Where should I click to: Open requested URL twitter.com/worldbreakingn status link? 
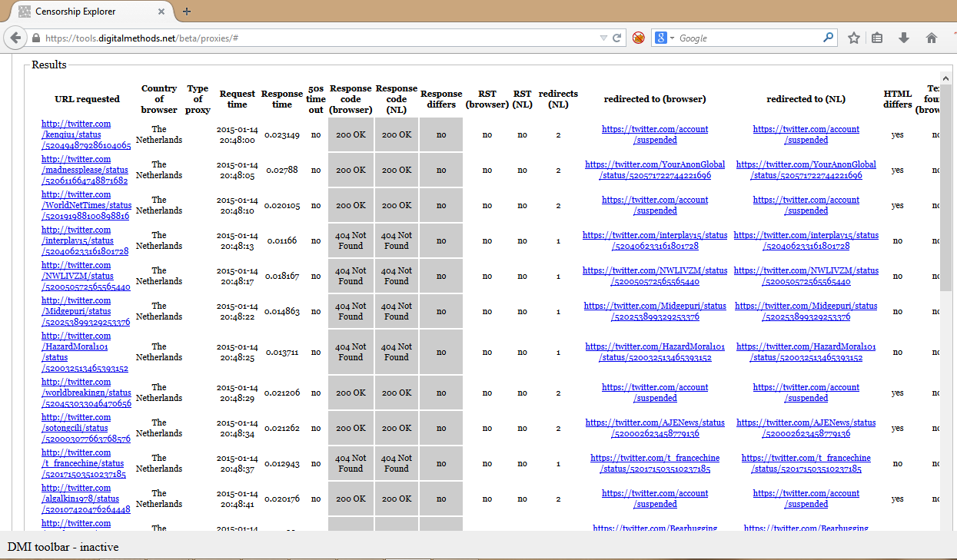tap(86, 393)
